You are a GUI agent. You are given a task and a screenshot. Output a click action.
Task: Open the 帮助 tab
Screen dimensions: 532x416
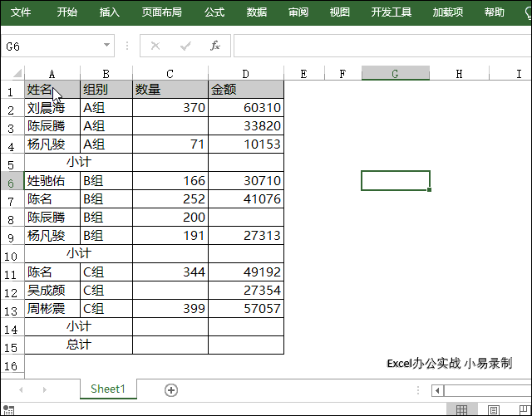(x=495, y=12)
